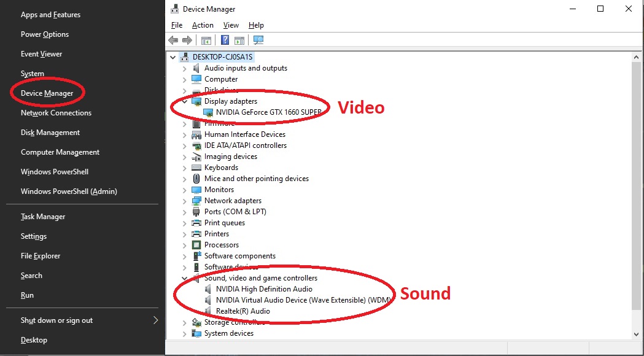Click the IDE ATA/ATAPI controllers icon
The image size is (644, 356).
click(x=196, y=145)
